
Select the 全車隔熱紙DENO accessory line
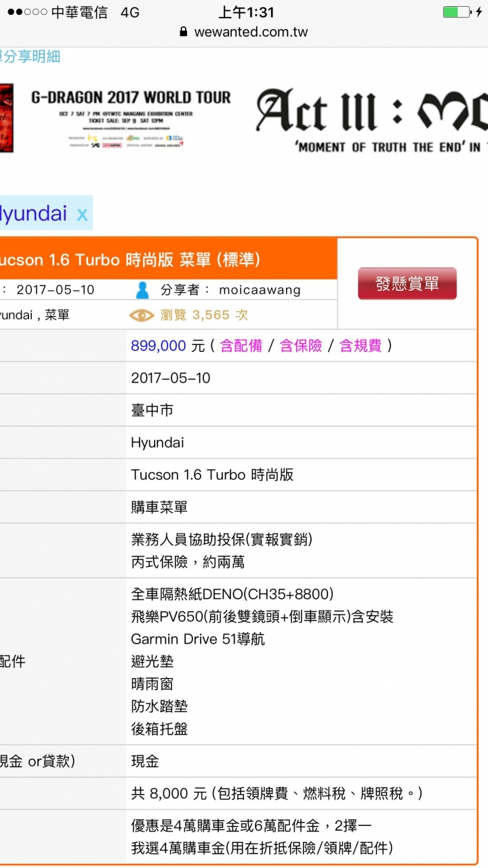coord(232,595)
